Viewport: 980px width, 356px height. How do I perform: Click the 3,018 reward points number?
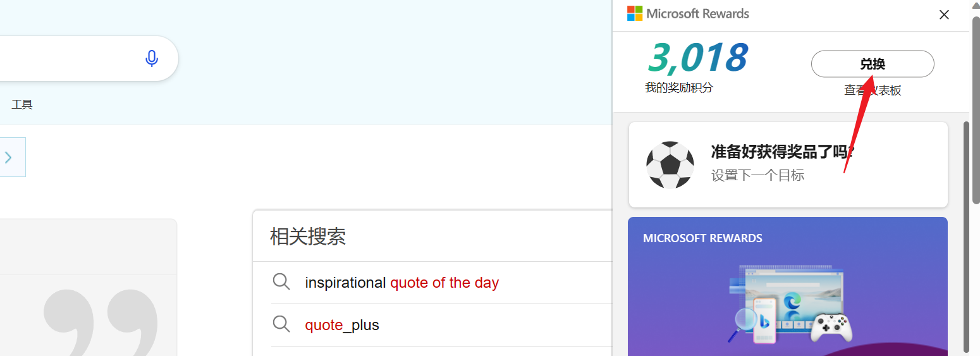(x=697, y=58)
